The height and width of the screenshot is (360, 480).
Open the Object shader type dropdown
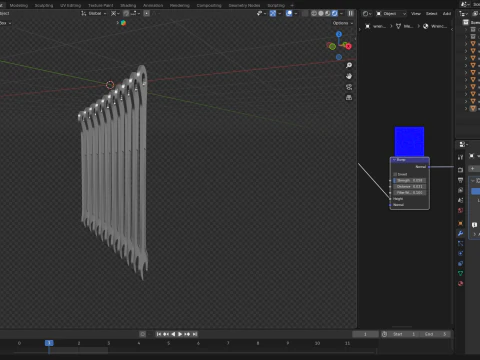[391, 13]
